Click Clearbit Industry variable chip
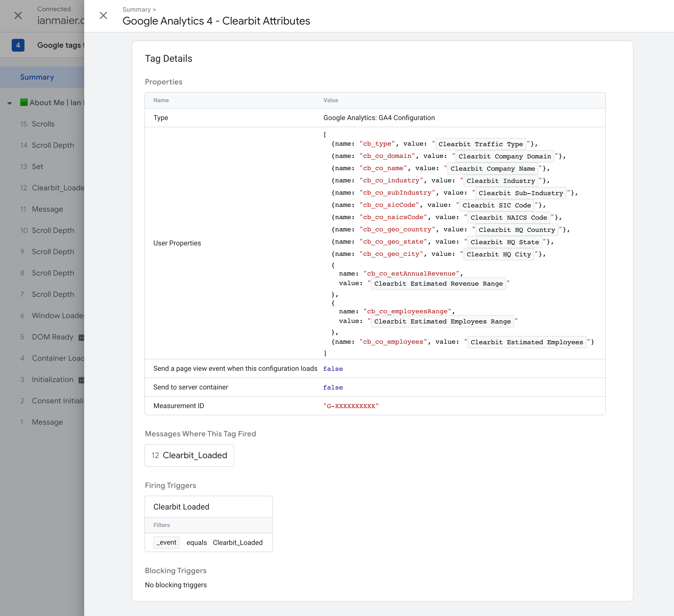The image size is (674, 616). point(501,181)
